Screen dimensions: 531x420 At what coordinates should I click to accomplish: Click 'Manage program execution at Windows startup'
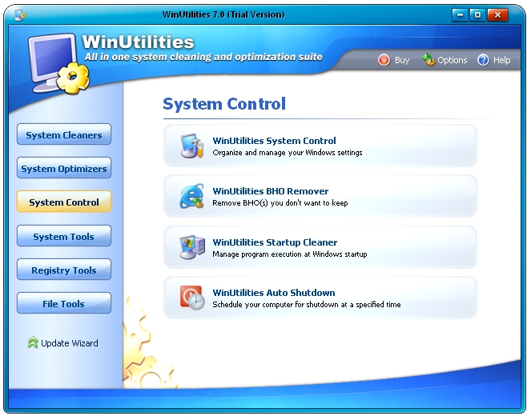290,254
